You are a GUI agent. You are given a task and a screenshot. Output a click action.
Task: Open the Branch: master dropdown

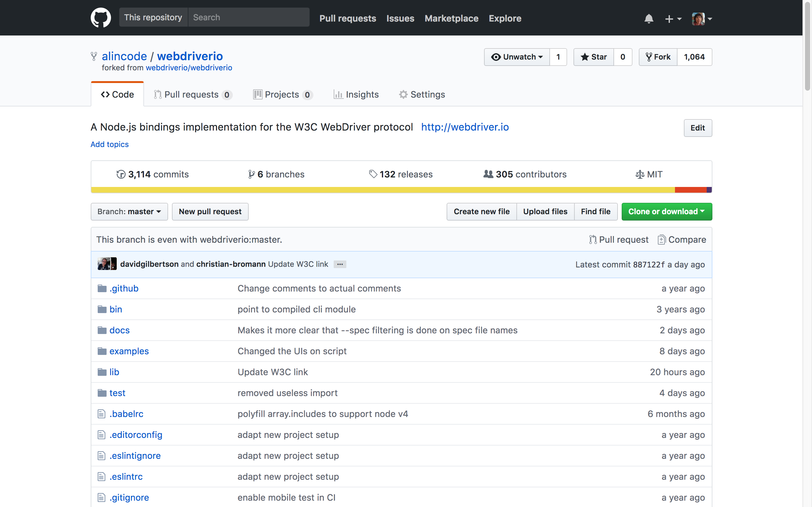[x=129, y=212]
